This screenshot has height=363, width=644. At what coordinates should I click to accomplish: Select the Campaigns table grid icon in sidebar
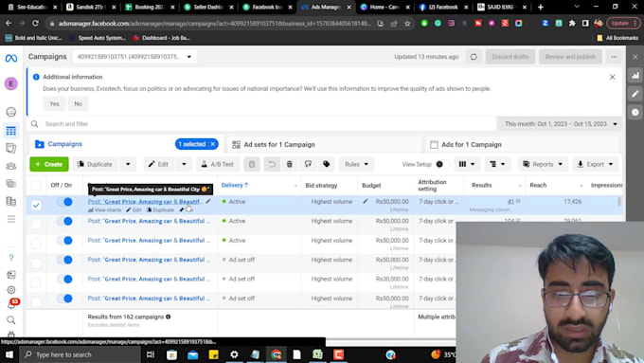click(x=11, y=131)
